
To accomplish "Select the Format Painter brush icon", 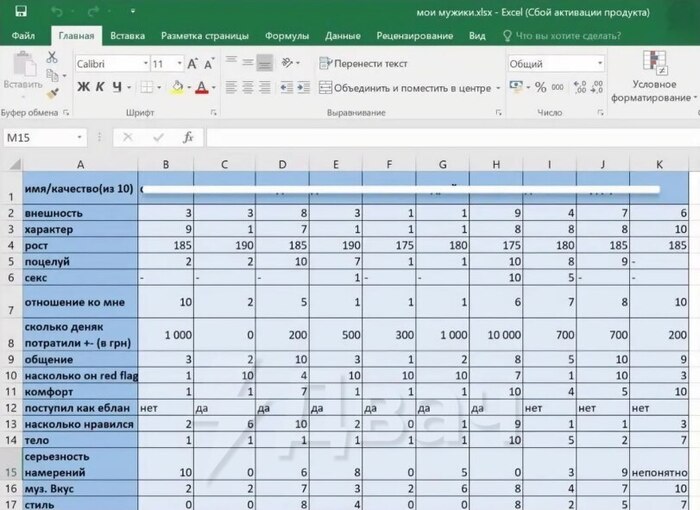I will (52, 95).
